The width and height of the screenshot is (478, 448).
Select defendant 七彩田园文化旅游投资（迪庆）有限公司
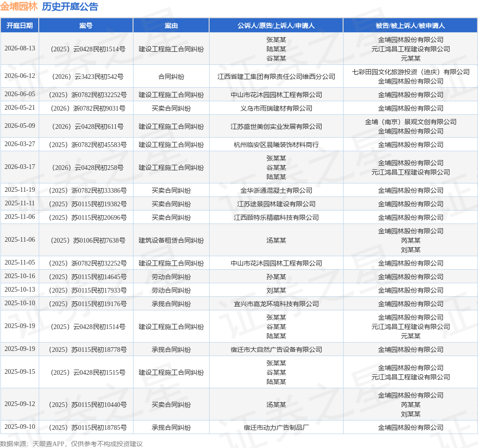pos(411,72)
